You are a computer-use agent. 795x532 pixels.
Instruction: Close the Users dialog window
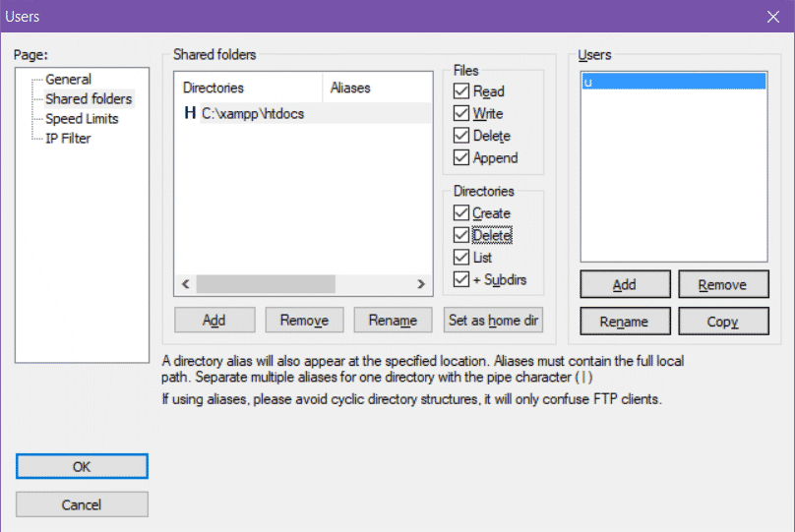[x=772, y=16]
